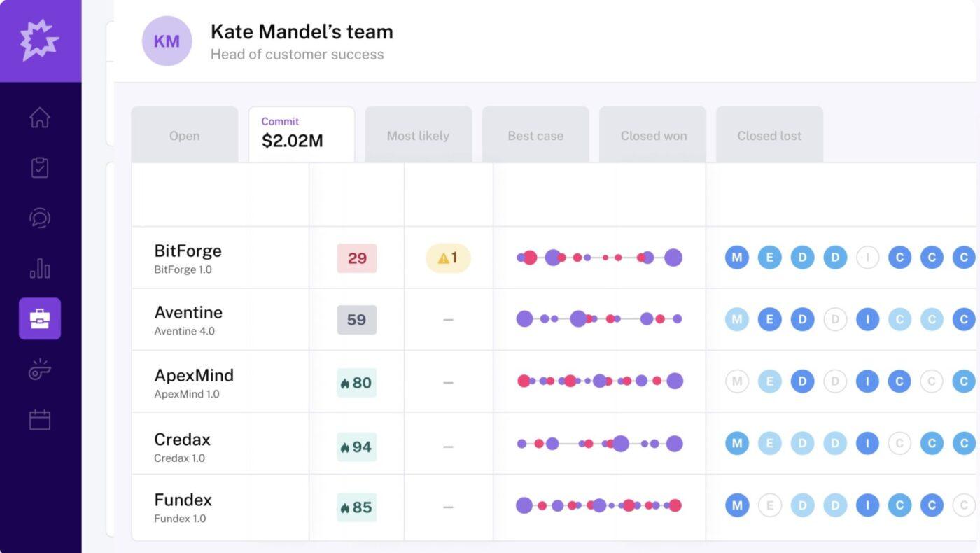Click the KM avatar circle

point(167,41)
